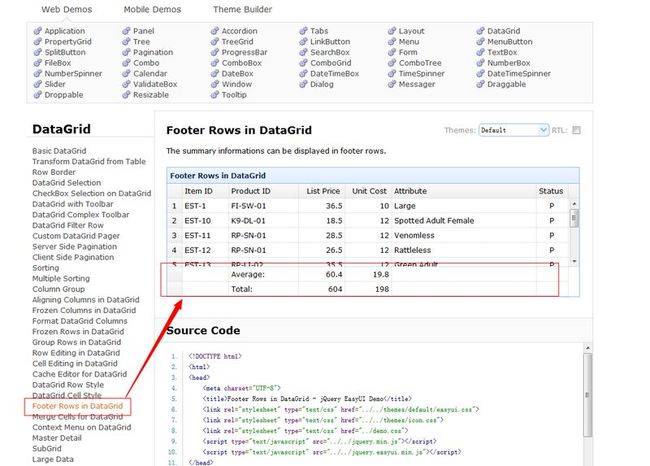The width and height of the screenshot is (650, 466).
Task: Click the link icon beside Pagination
Action: pyautogui.click(x=126, y=52)
